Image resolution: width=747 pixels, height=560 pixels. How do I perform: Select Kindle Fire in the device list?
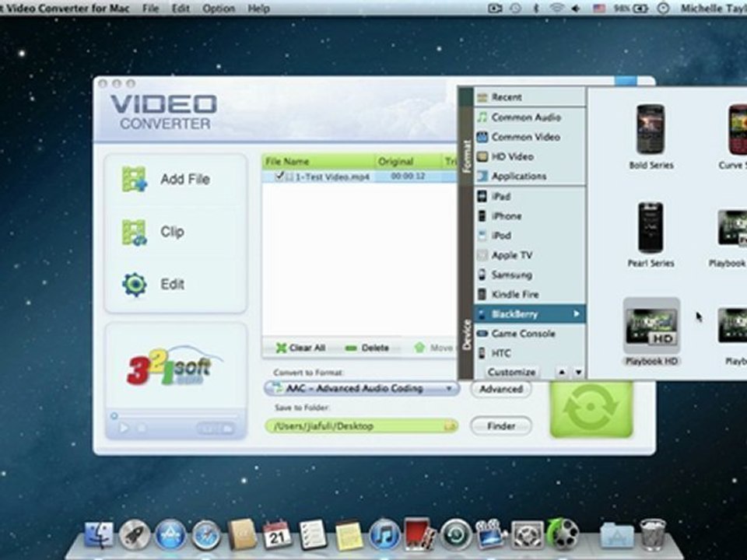[530, 294]
